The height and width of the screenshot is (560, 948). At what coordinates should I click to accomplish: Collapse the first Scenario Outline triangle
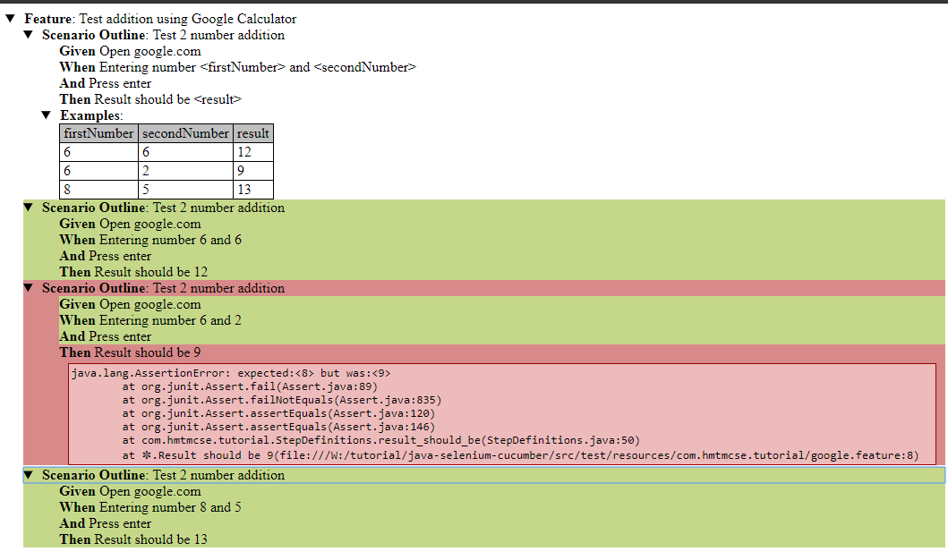tap(28, 35)
